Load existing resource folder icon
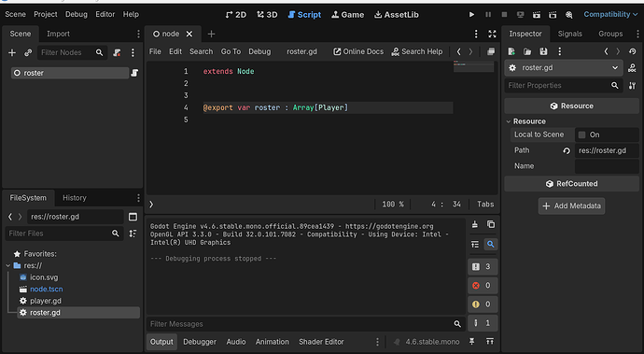The width and height of the screenshot is (644, 354). [x=527, y=51]
